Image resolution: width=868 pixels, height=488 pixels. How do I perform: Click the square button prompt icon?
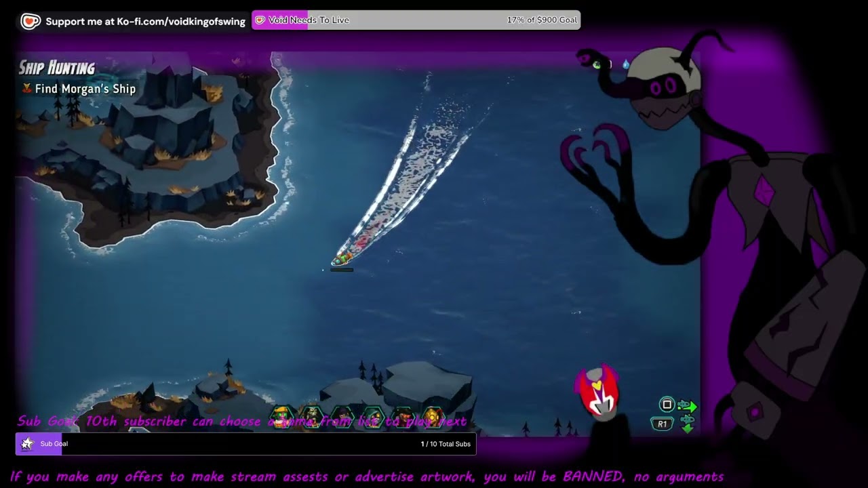[667, 405]
